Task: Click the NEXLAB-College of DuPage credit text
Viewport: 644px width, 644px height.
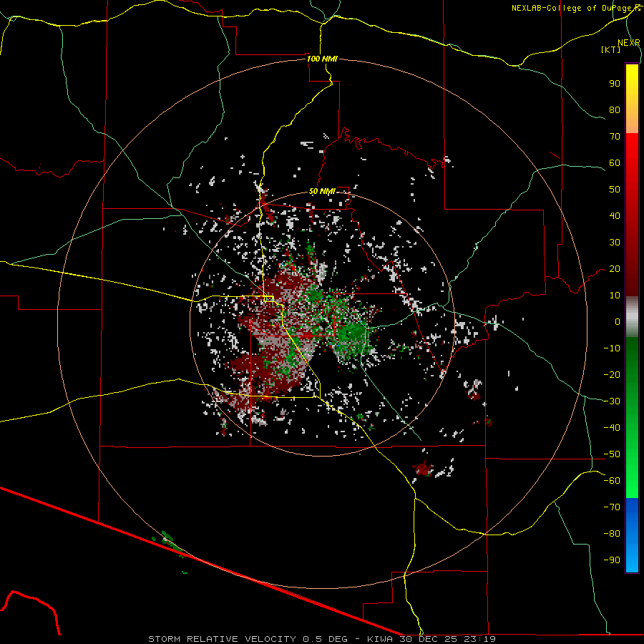Action: pos(575,8)
